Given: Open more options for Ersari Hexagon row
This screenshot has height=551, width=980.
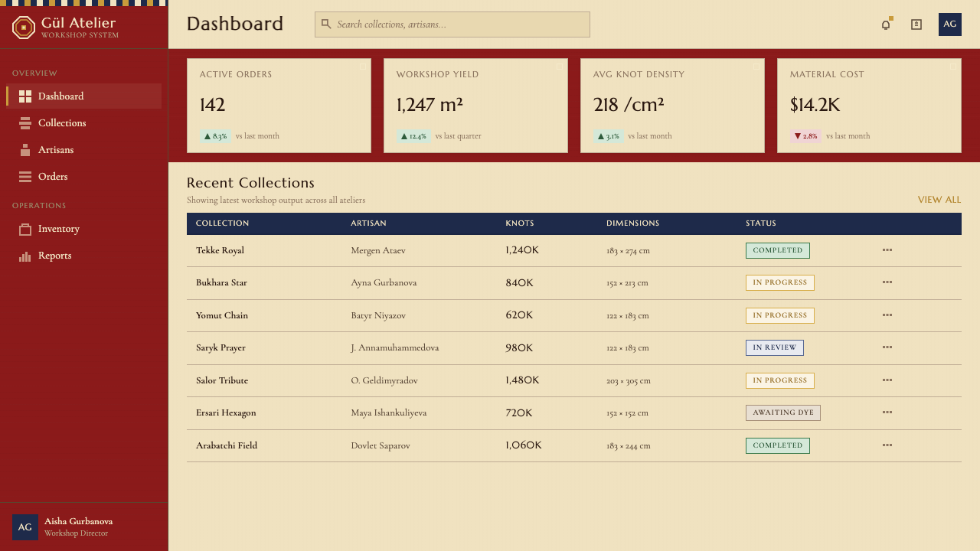Looking at the screenshot, I should click(x=887, y=412).
